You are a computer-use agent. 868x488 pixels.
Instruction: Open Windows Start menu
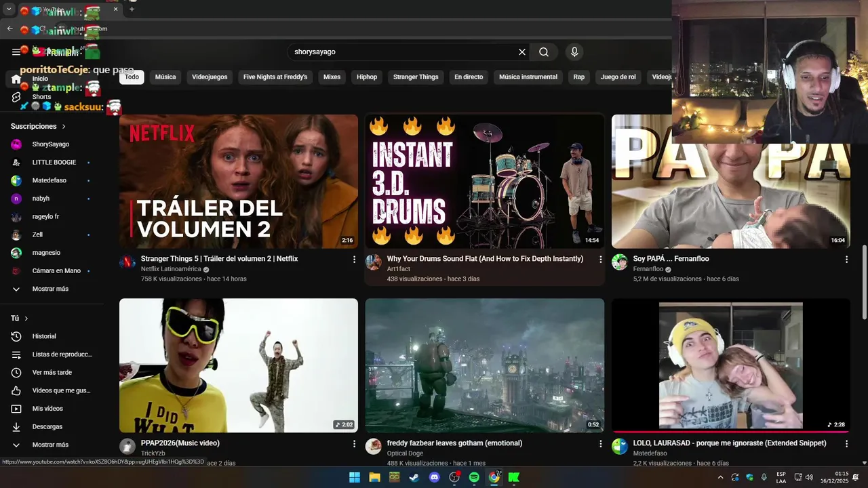coord(355,477)
